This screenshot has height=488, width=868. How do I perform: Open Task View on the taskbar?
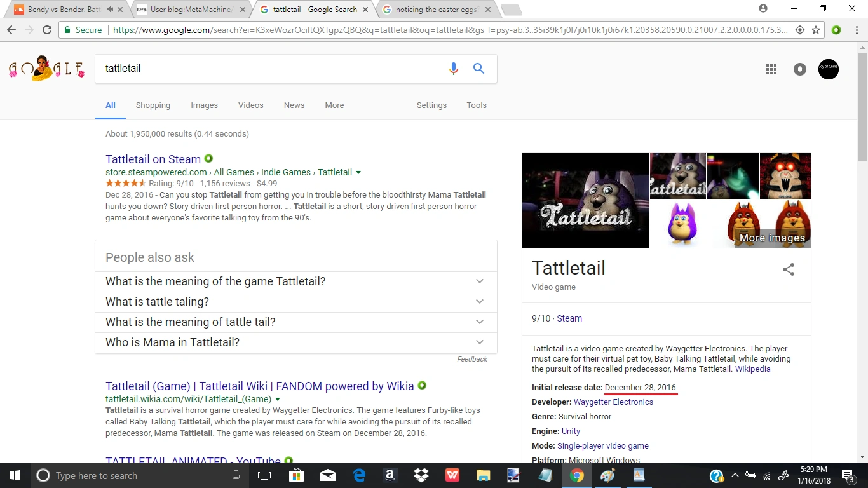[264, 475]
